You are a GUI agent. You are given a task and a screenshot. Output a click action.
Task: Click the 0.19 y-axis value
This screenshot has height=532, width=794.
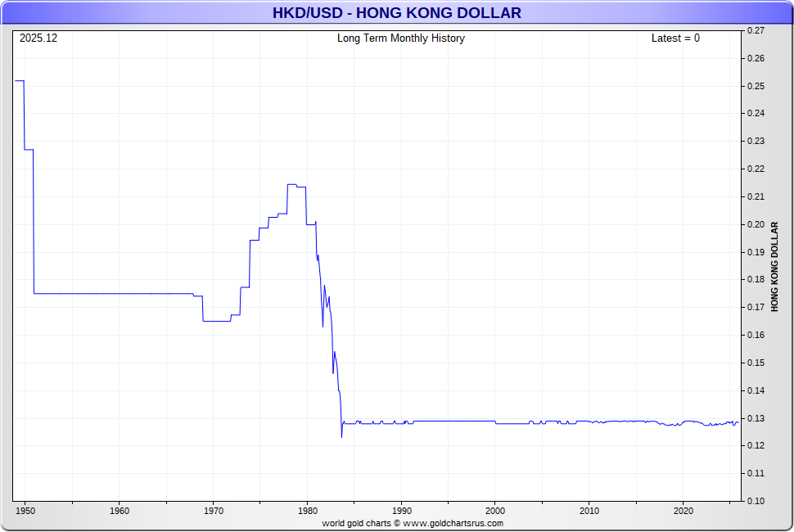click(756, 252)
